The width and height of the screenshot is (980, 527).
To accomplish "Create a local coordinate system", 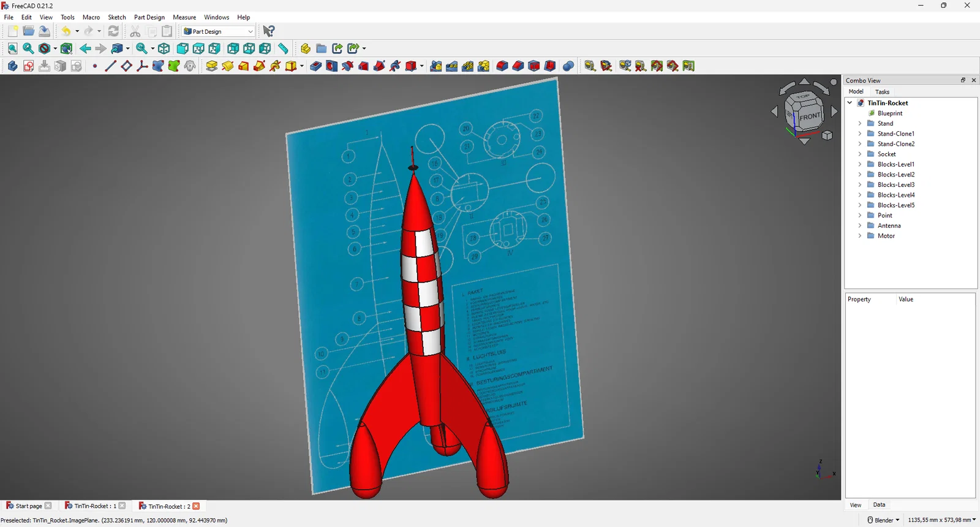I will (x=143, y=66).
